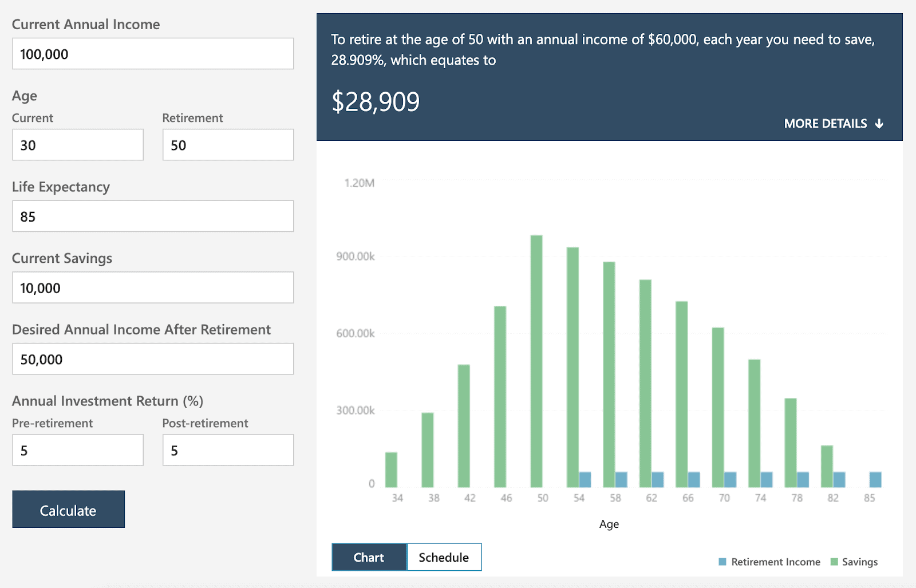
Task: Toggle the Savings legend swatch
Action: [834, 562]
